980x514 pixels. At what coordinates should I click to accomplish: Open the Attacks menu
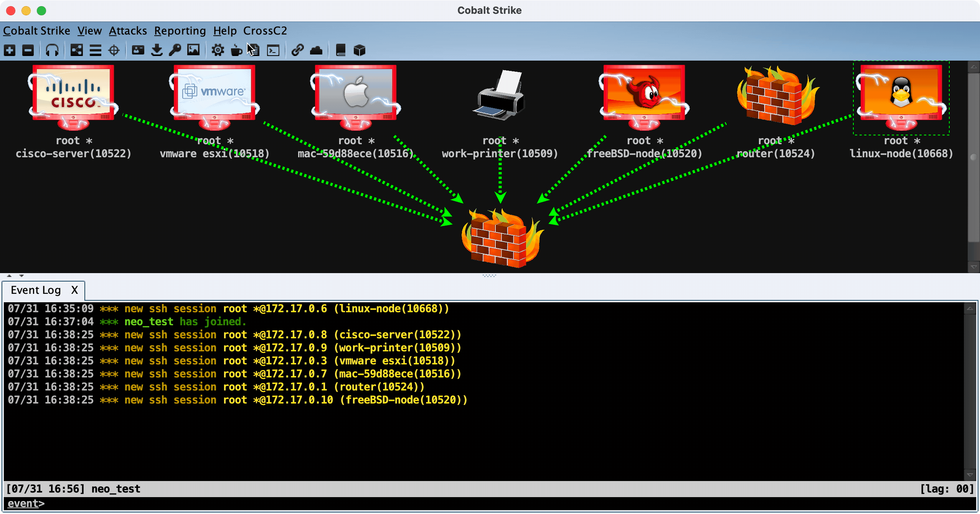point(128,31)
